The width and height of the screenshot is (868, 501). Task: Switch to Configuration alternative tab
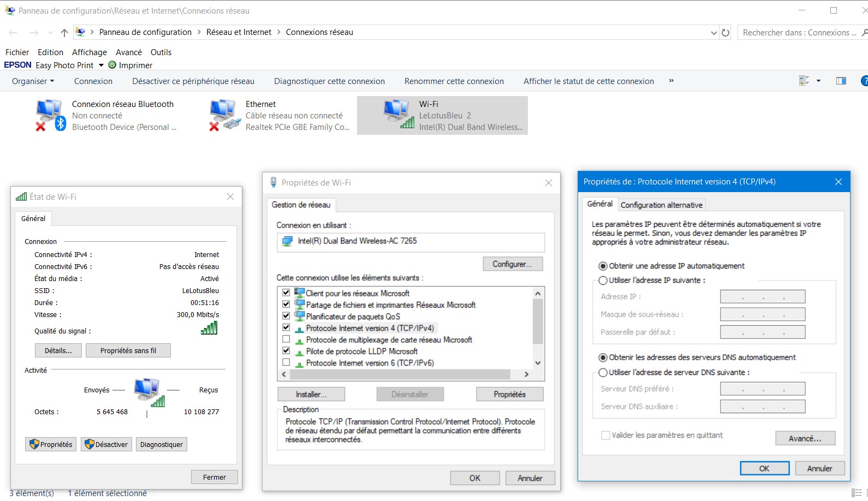[661, 205]
